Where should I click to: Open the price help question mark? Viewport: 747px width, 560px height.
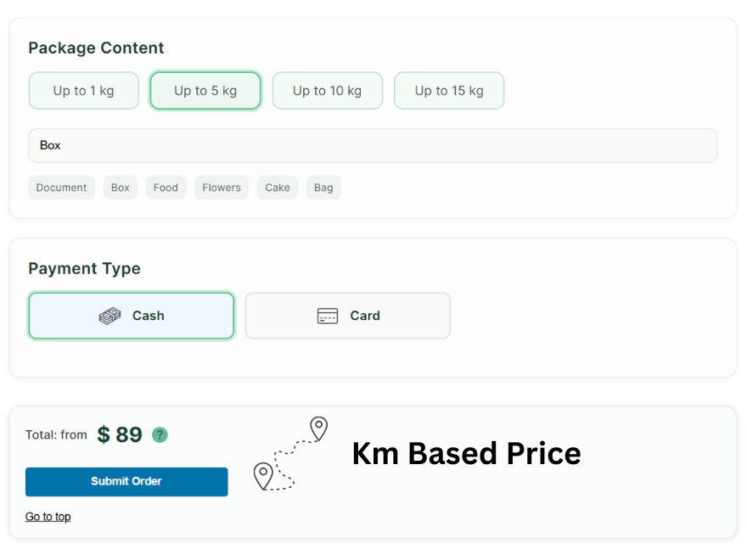[160, 435]
